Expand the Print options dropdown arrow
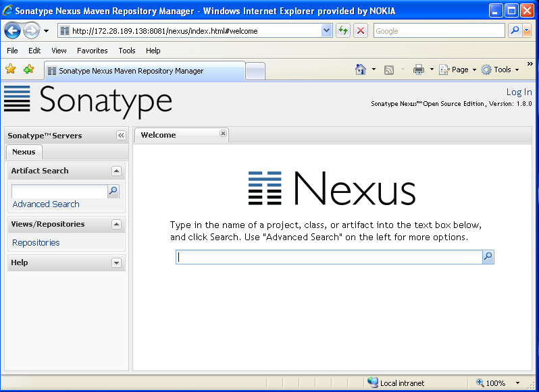Image resolution: width=539 pixels, height=392 pixels. [432, 69]
